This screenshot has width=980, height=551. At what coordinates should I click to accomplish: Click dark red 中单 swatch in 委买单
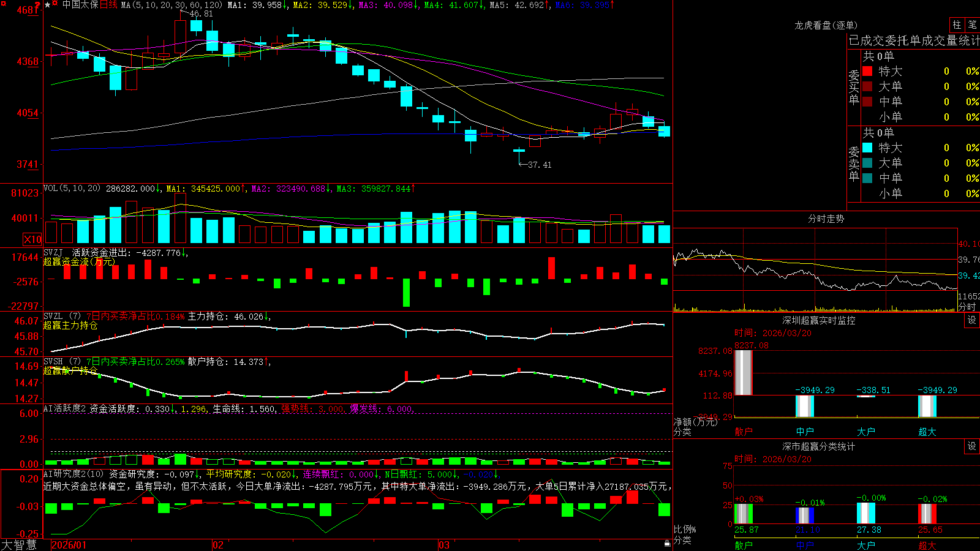click(x=867, y=102)
